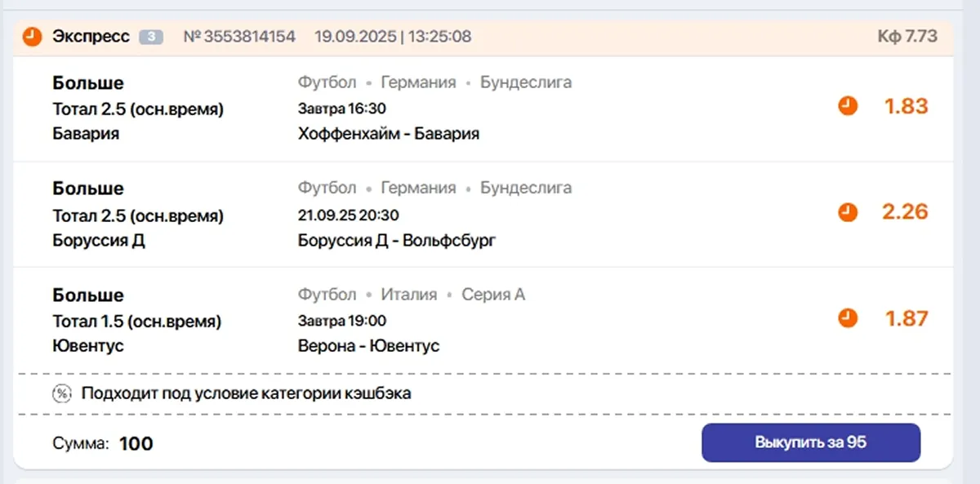
Task: Click the timer icon next to odds 1.83
Action: tap(848, 106)
